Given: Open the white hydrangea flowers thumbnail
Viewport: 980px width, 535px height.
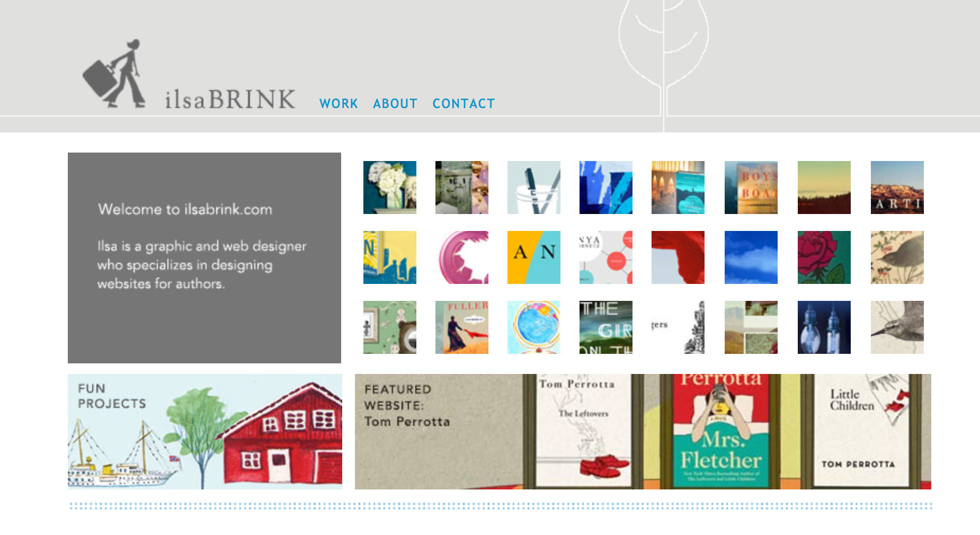Looking at the screenshot, I should pyautogui.click(x=390, y=188).
